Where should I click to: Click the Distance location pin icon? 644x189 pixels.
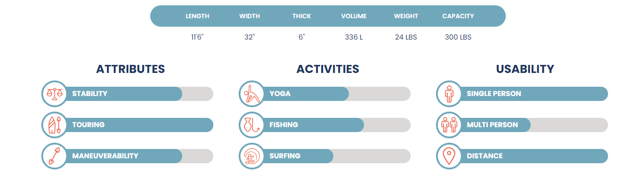[x=449, y=156]
